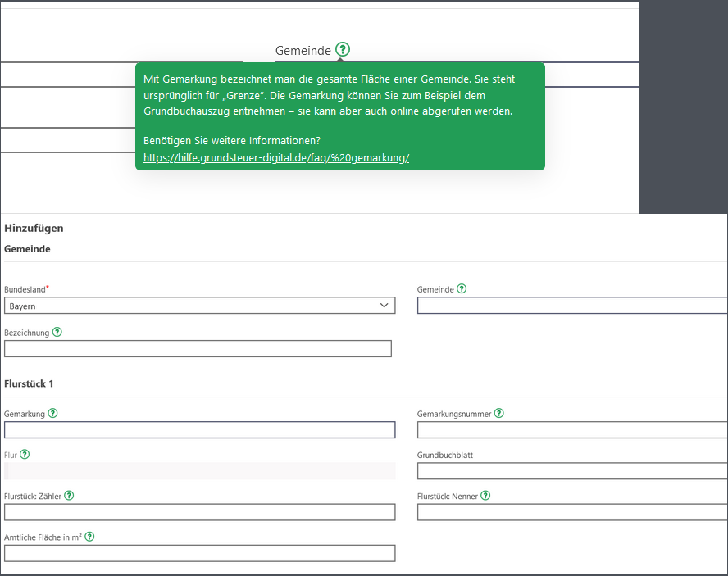728x576 pixels.
Task: Click the Gemarkungsnummer help icon
Action: [499, 413]
